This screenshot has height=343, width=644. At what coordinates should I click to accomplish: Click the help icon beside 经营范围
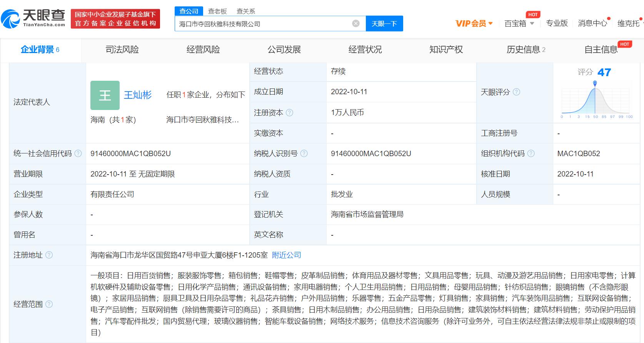click(49, 304)
